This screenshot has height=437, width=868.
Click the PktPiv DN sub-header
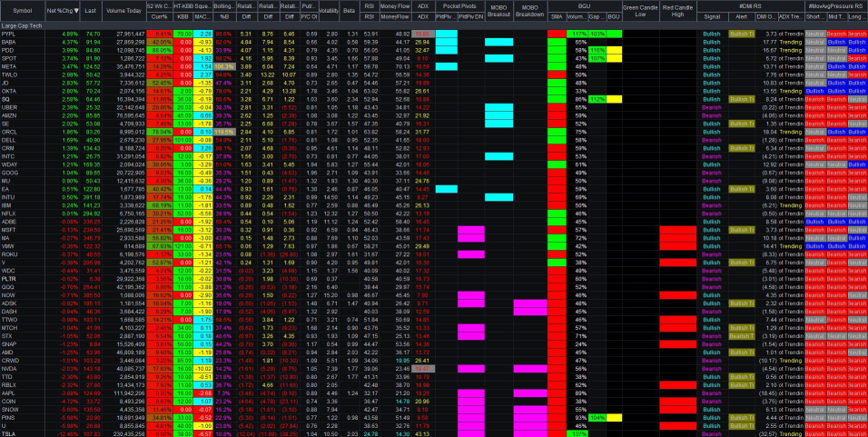pyautogui.click(x=471, y=18)
